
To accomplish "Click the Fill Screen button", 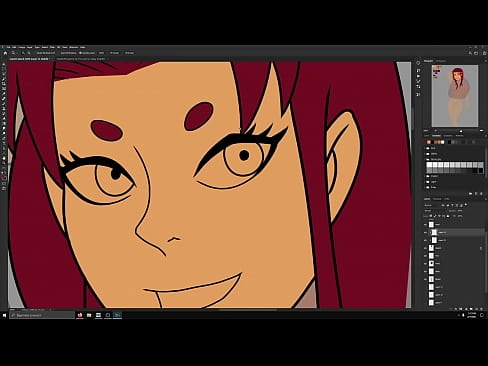I will (x=129, y=53).
